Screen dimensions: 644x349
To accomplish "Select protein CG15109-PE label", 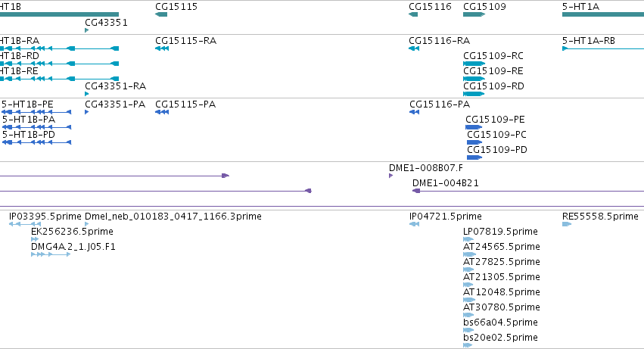I will [496, 120].
